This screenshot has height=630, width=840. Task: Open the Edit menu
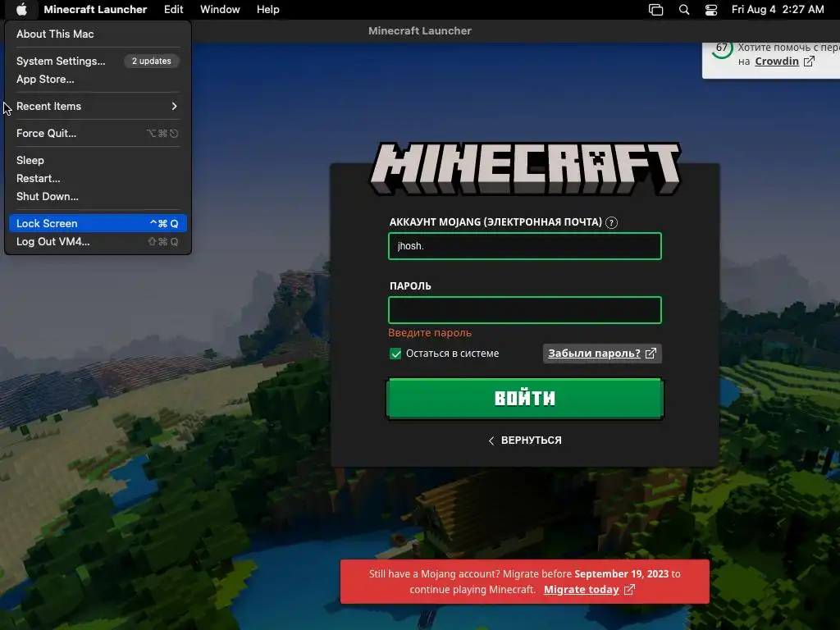point(174,10)
